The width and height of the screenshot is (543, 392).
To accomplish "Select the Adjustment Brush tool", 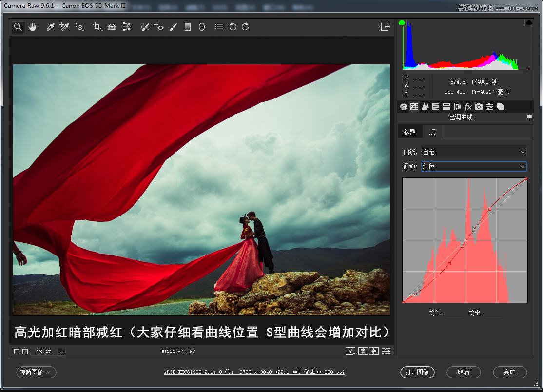I will click(x=174, y=27).
